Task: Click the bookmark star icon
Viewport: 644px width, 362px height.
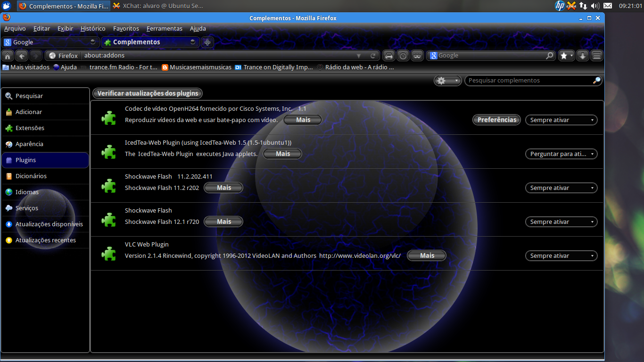Action: tap(564, 56)
